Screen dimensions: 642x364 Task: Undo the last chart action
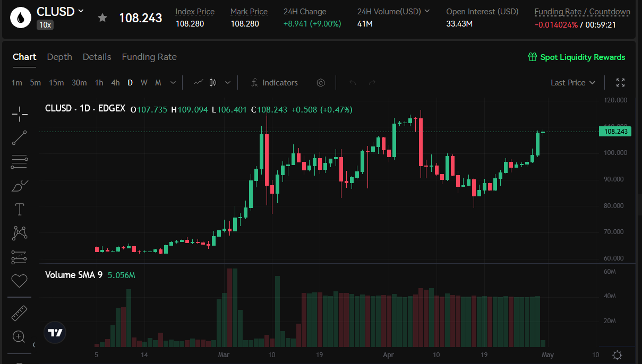pyautogui.click(x=353, y=83)
